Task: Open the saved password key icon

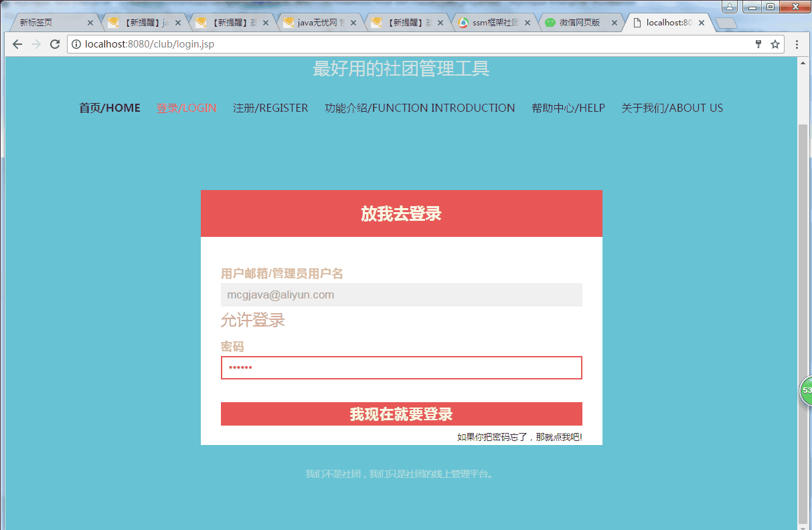Action: (x=758, y=44)
